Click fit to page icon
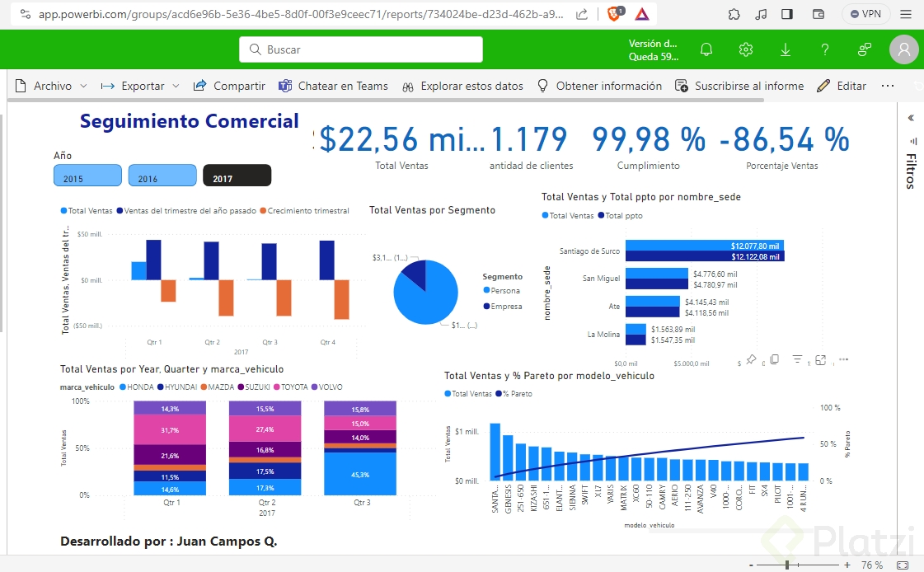Screen dimensions: 924x572 903,565
